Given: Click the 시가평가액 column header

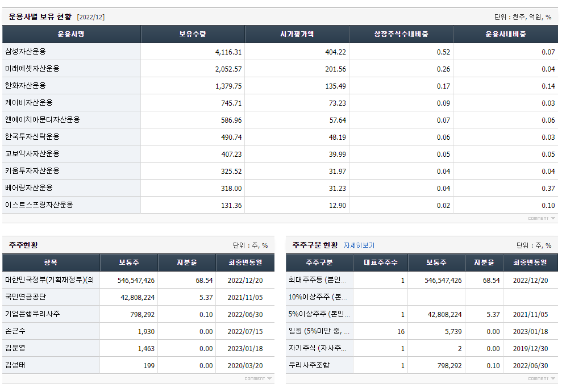Looking at the screenshot, I should (297, 34).
